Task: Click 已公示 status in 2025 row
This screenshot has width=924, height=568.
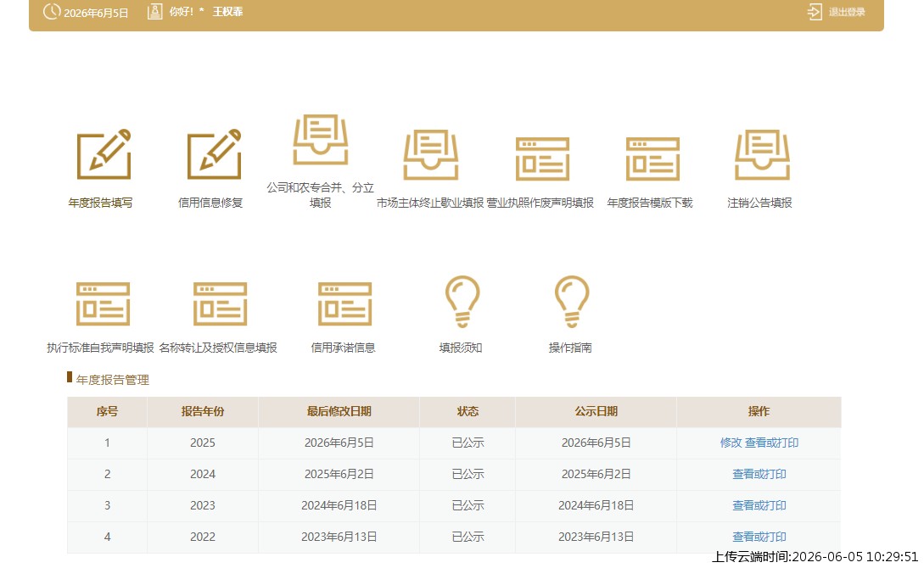Action: (x=468, y=443)
